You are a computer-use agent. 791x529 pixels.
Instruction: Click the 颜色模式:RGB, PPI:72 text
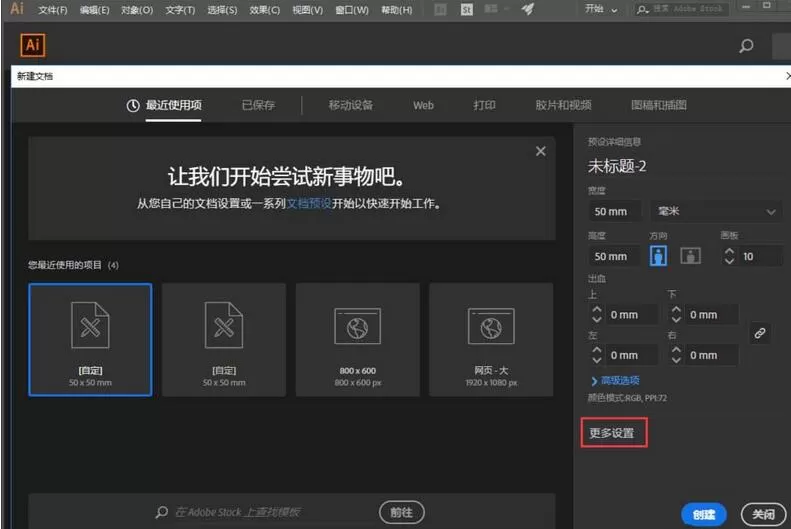pyautogui.click(x=627, y=398)
